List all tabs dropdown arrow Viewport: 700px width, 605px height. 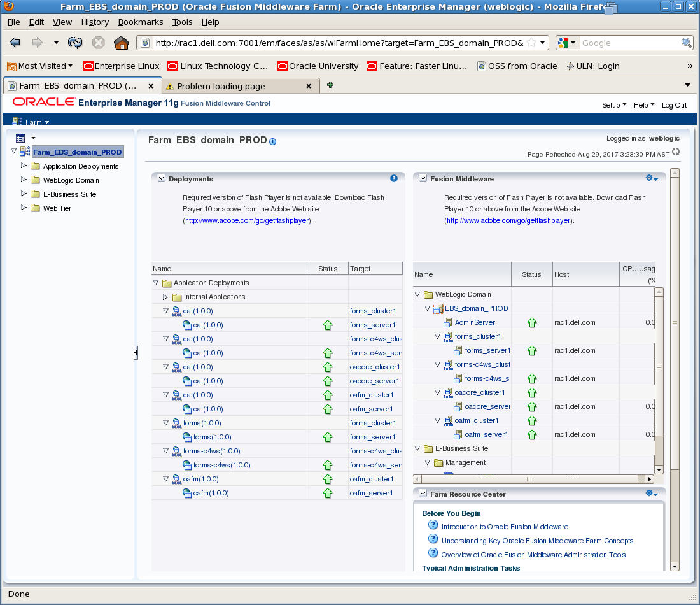click(687, 85)
